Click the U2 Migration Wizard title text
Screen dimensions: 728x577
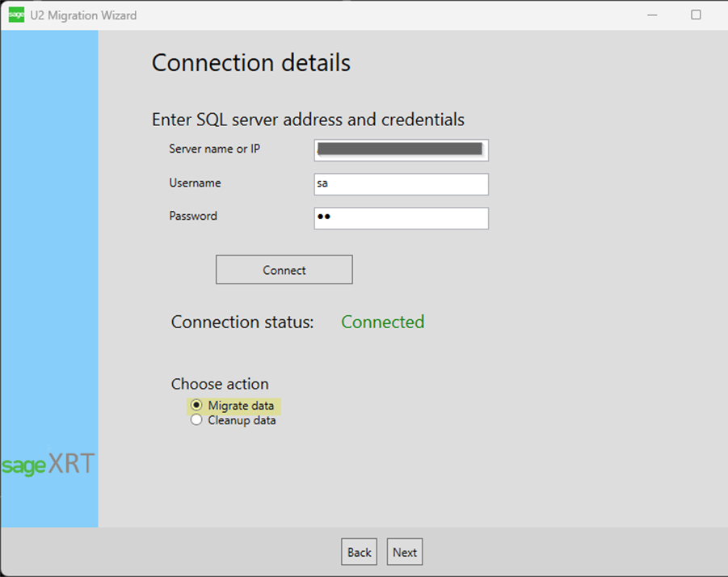(83, 15)
